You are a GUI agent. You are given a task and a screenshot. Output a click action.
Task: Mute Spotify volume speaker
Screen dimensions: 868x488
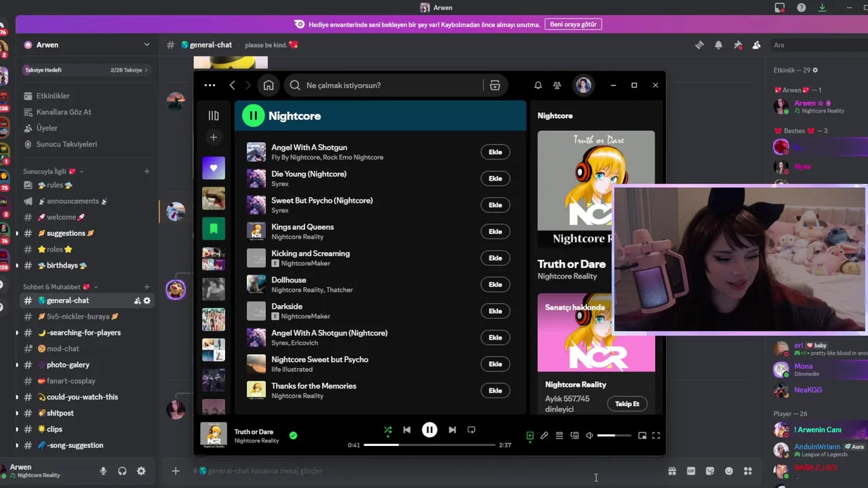(x=589, y=436)
